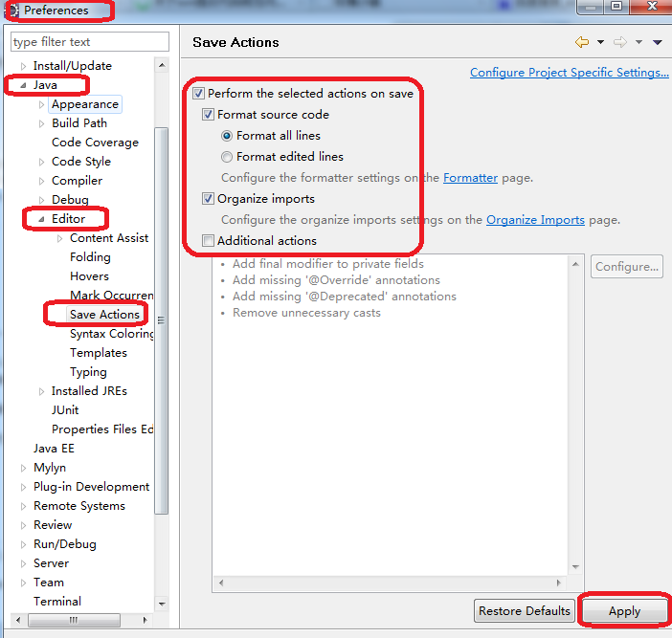Expand the Build Path tree node
Viewport: 672px width, 638px height.
[x=41, y=123]
